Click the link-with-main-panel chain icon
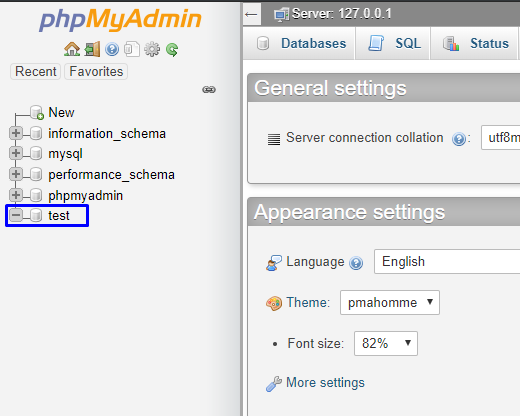The width and height of the screenshot is (520, 416). [x=209, y=89]
